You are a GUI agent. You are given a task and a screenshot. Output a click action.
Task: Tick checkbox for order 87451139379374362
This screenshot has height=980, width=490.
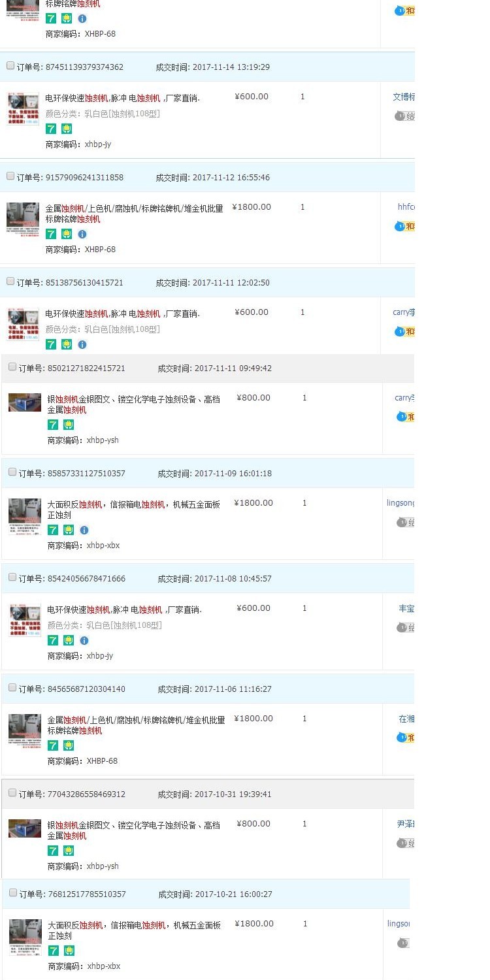coord(10,66)
